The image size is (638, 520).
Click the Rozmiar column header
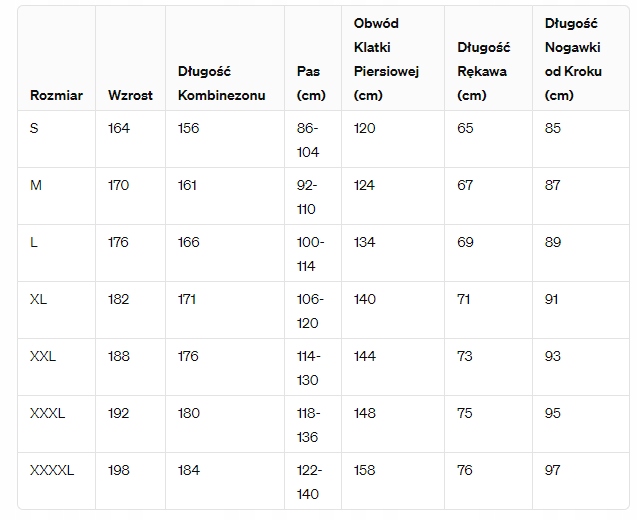pos(56,96)
